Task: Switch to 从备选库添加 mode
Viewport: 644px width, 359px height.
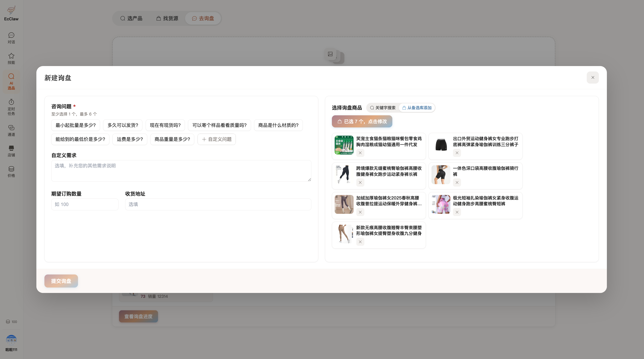Action: point(417,107)
